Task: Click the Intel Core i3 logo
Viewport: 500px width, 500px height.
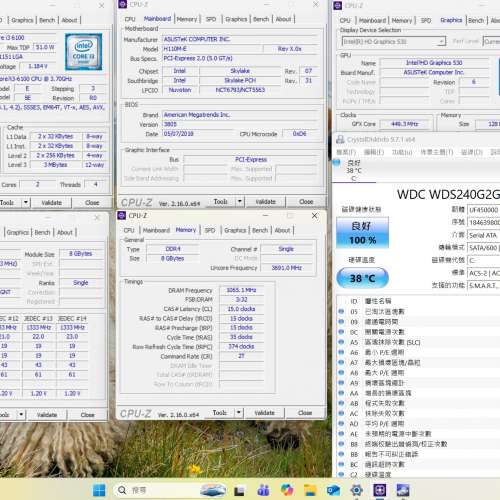Action: click(x=83, y=51)
